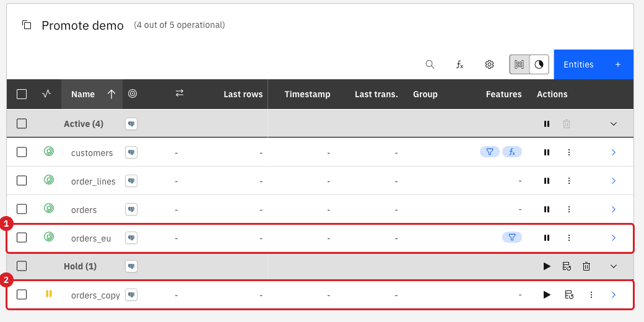Open the search tool in toolbar

tap(430, 64)
